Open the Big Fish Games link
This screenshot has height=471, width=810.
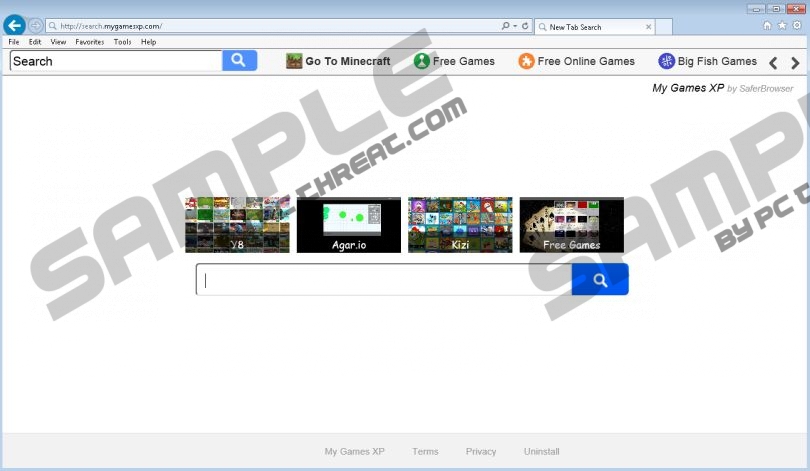pyautogui.click(x=707, y=62)
